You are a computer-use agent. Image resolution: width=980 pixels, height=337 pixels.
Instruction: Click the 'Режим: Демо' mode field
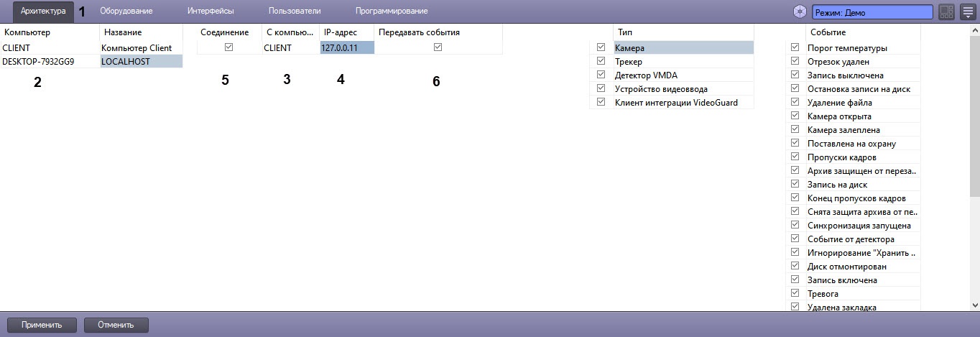[x=872, y=11]
